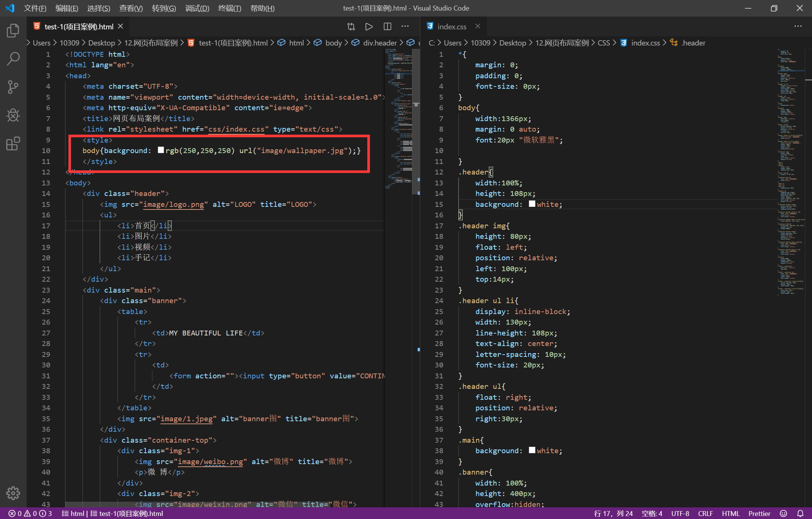Open white color swatch in .main rule
Viewport: 812px width, 519px height.
(532, 450)
